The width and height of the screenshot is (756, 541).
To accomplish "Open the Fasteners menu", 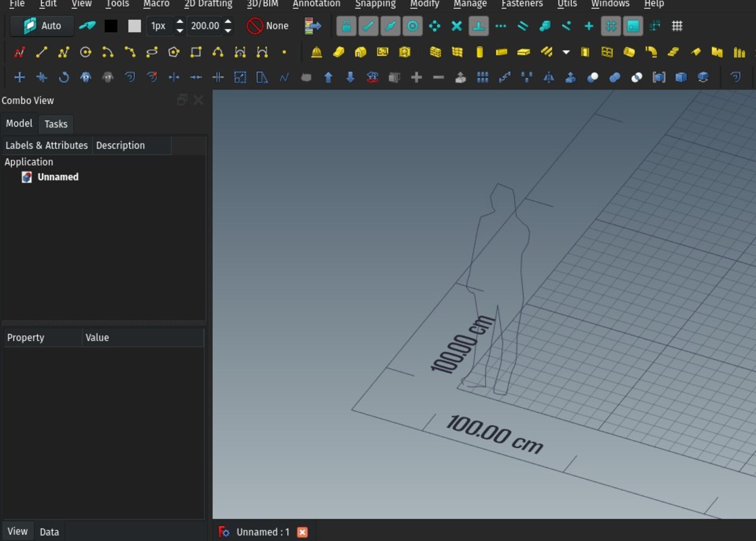I will (x=522, y=4).
